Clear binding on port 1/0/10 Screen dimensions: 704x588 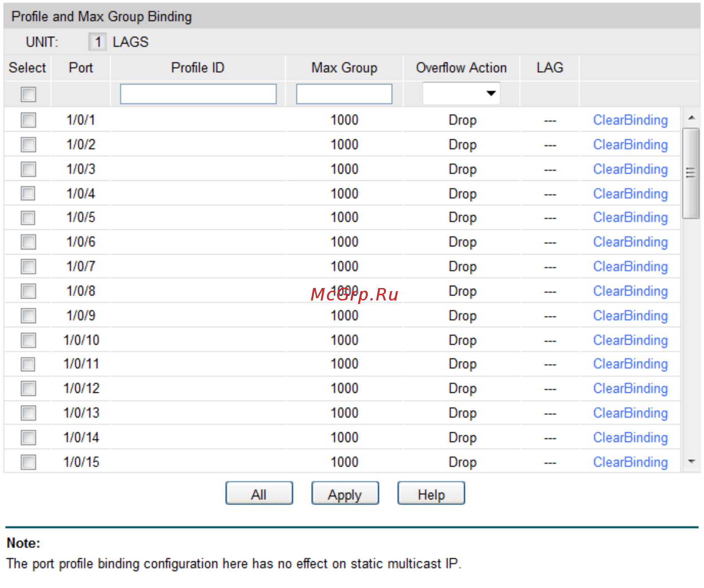[630, 340]
